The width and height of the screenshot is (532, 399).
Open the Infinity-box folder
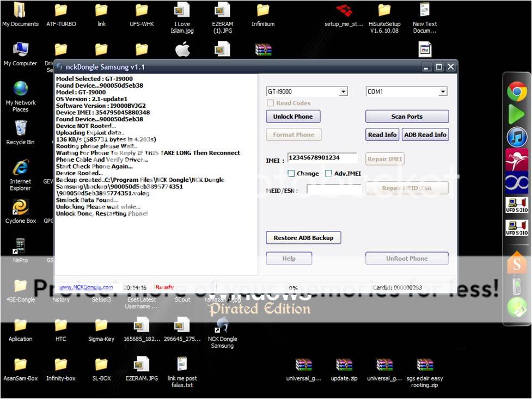(x=61, y=370)
